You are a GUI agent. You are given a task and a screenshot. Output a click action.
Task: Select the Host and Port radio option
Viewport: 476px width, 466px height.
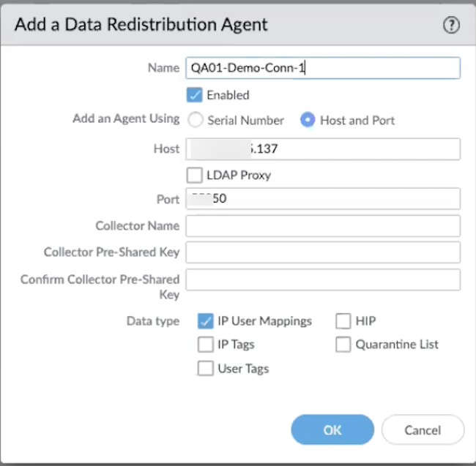tap(308, 120)
